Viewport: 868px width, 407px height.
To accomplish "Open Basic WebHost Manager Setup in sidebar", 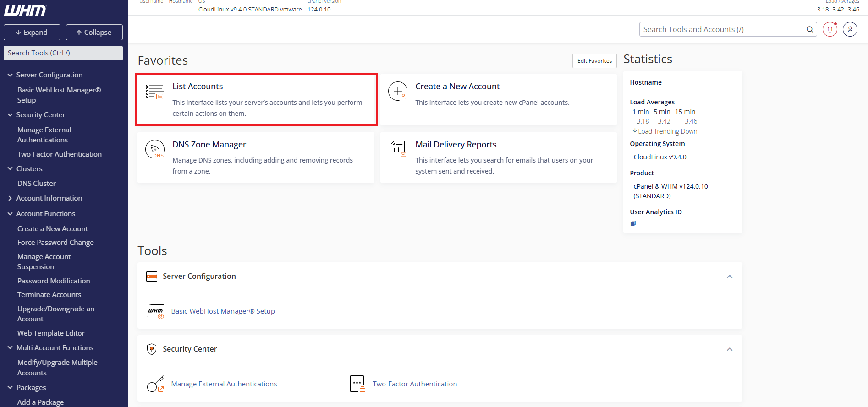I will pyautogui.click(x=59, y=95).
